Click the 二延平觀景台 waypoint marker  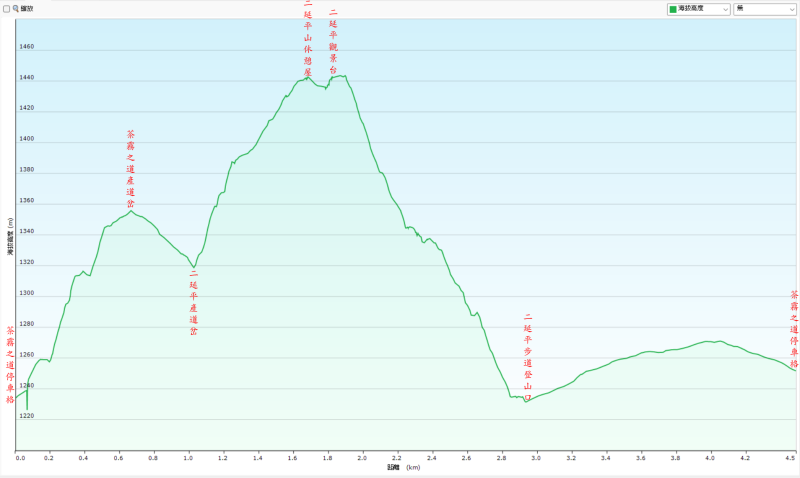333,42
